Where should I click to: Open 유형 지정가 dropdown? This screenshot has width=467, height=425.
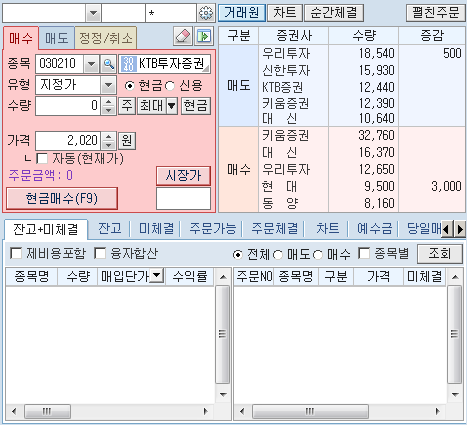[x=108, y=85]
